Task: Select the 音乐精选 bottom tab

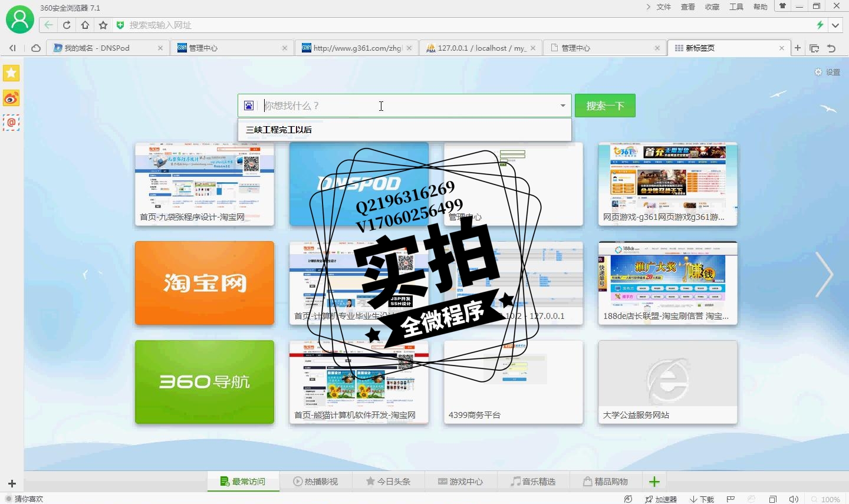Action: [533, 482]
